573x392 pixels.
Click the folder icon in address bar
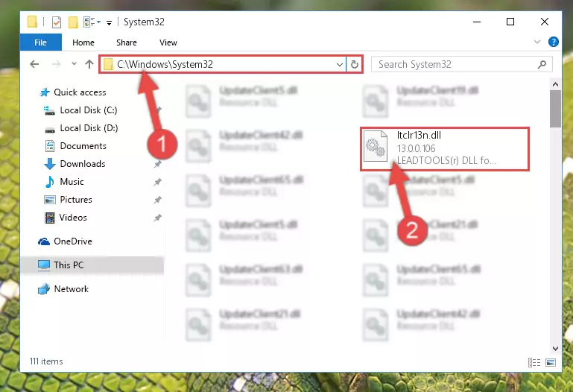point(108,64)
